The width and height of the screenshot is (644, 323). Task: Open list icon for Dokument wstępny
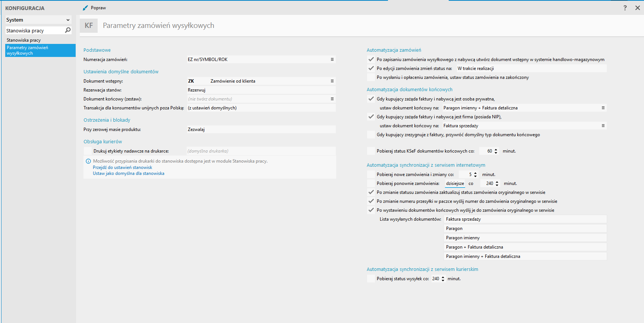(x=332, y=81)
